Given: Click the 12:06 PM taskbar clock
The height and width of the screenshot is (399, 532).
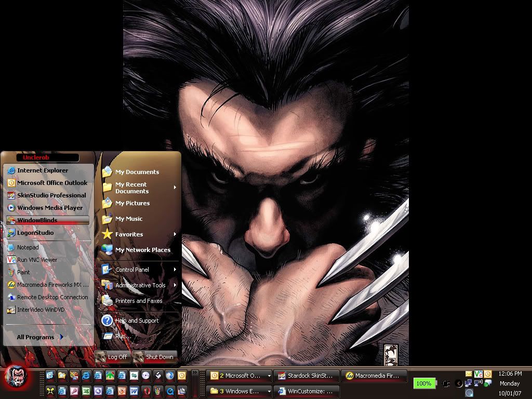Looking at the screenshot, I should point(510,374).
